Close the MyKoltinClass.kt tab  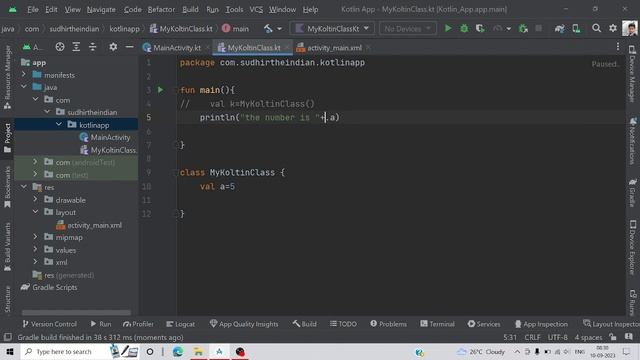tap(287, 47)
